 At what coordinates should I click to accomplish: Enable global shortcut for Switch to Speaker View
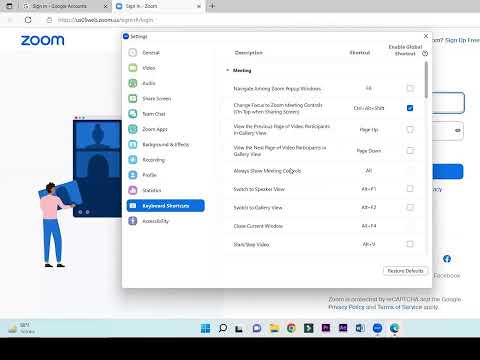coord(410,189)
